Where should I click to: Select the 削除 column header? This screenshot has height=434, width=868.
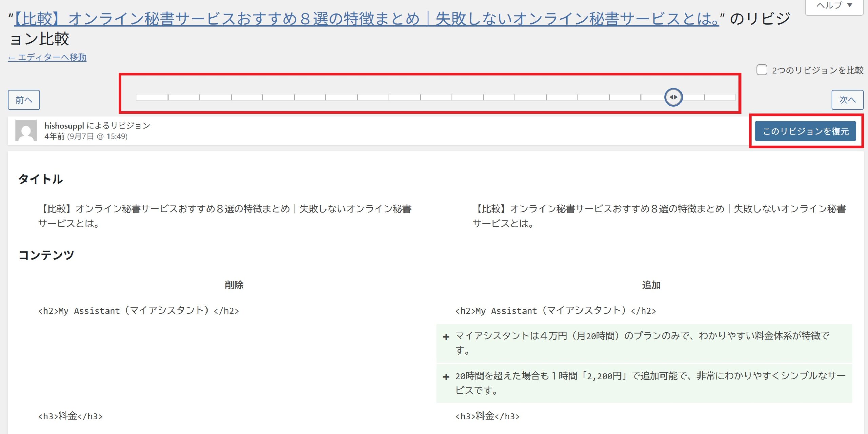pos(234,285)
